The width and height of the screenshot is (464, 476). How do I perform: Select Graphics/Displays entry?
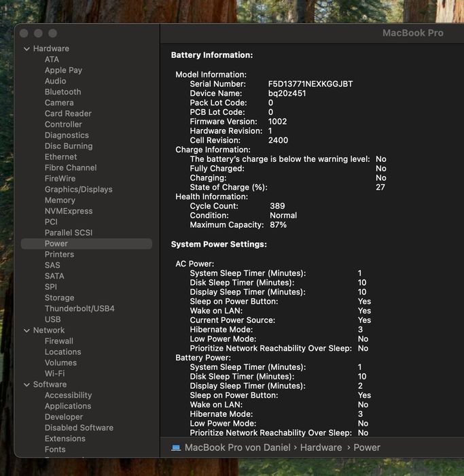point(79,190)
